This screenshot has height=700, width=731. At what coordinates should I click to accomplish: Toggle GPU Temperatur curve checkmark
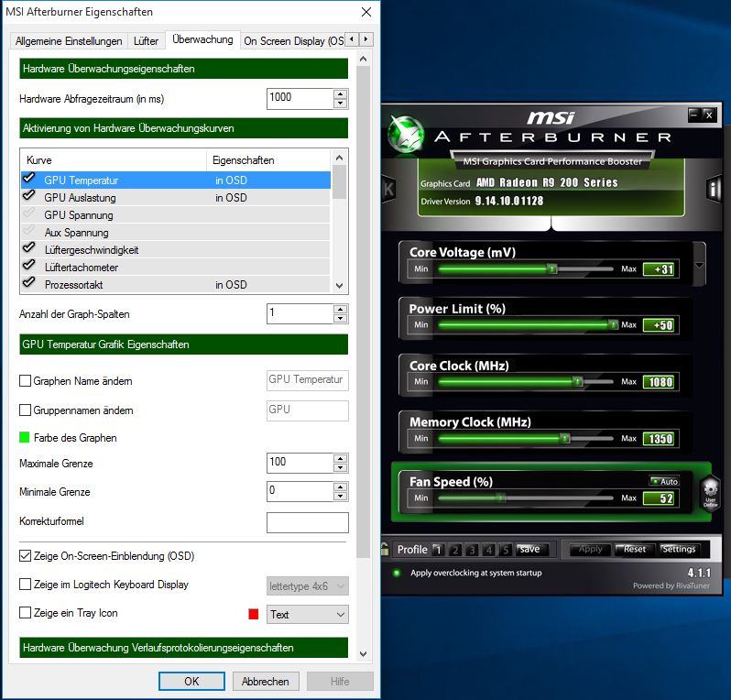(x=29, y=179)
